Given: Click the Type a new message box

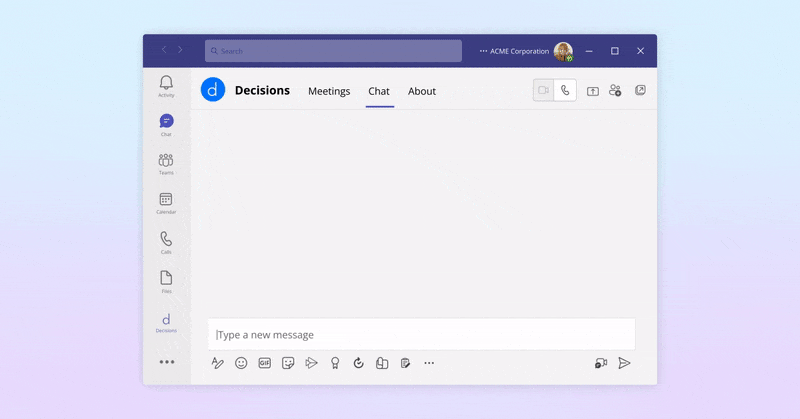Looking at the screenshot, I should (421, 334).
